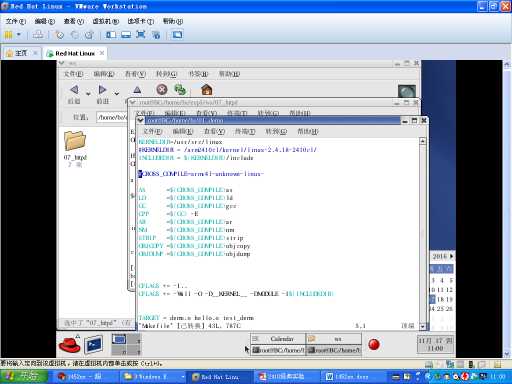Open the VMware power button dropdown arrow

[19, 34]
